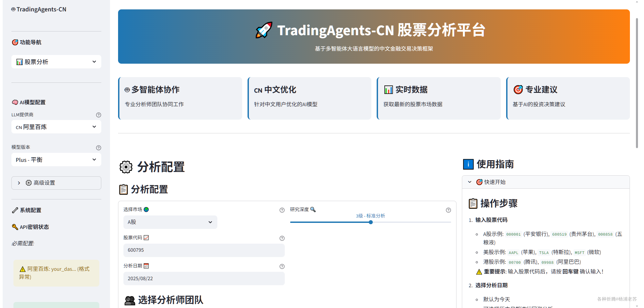This screenshot has width=644, height=308.
Task: Click the target icon on 专业建议 card
Action: pyautogui.click(x=518, y=89)
